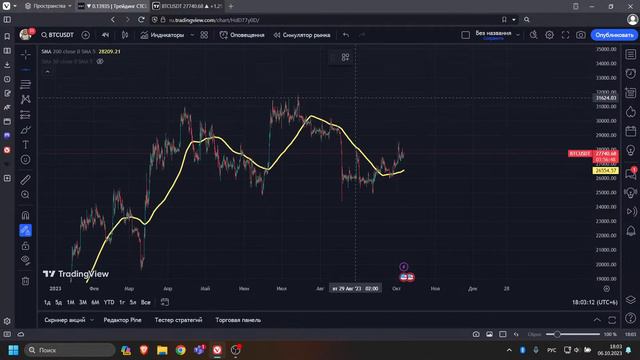640x360 pixels.
Task: Reload the current page
Action: 141,20
